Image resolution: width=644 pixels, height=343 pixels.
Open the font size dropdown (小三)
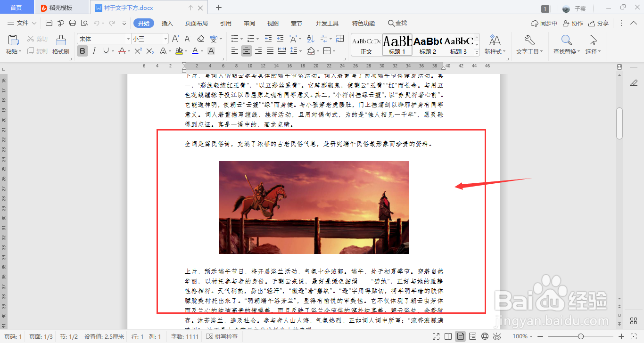(x=165, y=39)
